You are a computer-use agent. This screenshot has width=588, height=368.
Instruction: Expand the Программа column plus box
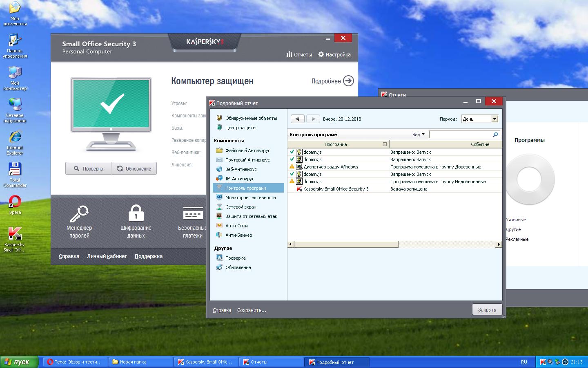point(384,144)
